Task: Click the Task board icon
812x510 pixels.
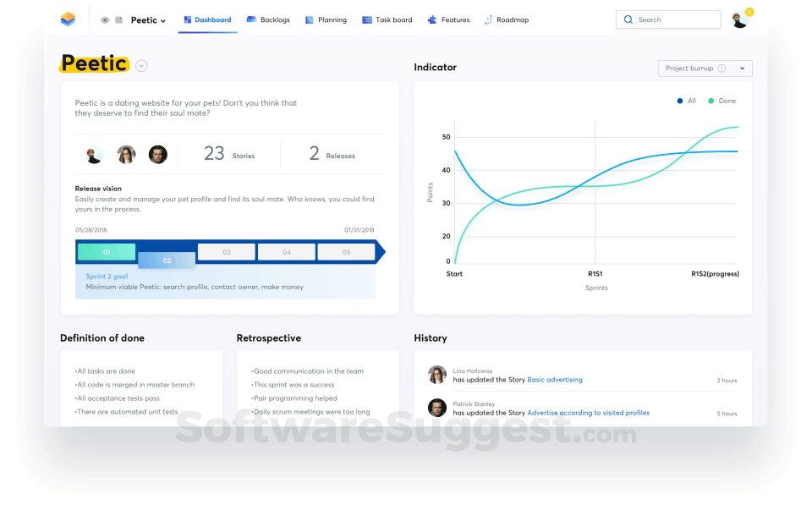Action: click(366, 19)
